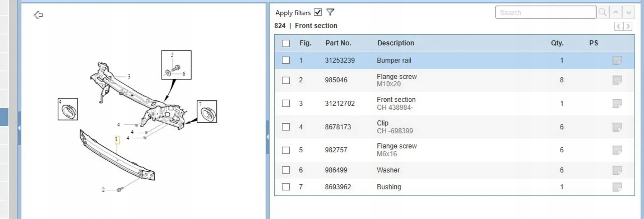The height and width of the screenshot is (219, 644).
Task: Open note icon for Washer row
Action: tap(617, 170)
